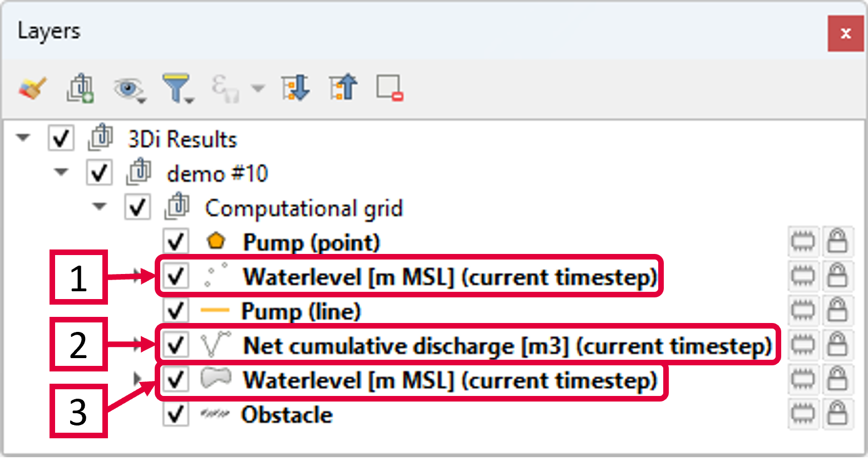Screen dimensions: 868x460
Task: Click the Expand All toolbar icon
Action: (x=295, y=88)
